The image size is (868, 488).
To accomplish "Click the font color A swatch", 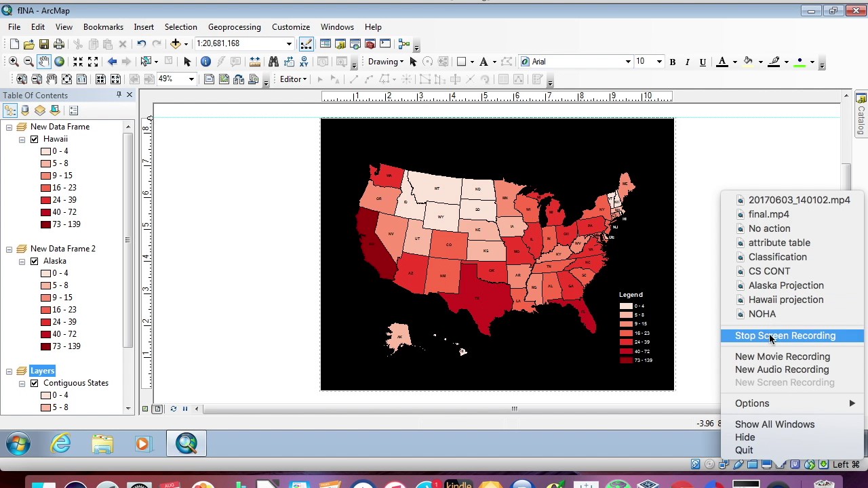I will pos(722,62).
